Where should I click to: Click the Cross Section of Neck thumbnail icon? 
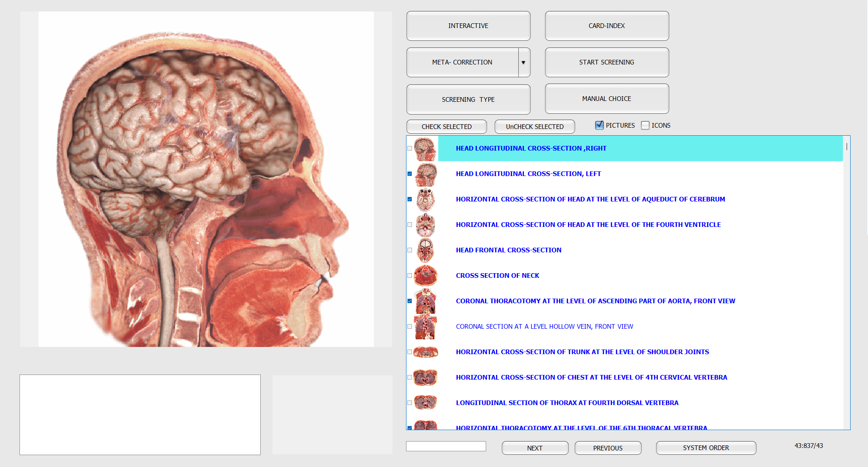point(425,276)
